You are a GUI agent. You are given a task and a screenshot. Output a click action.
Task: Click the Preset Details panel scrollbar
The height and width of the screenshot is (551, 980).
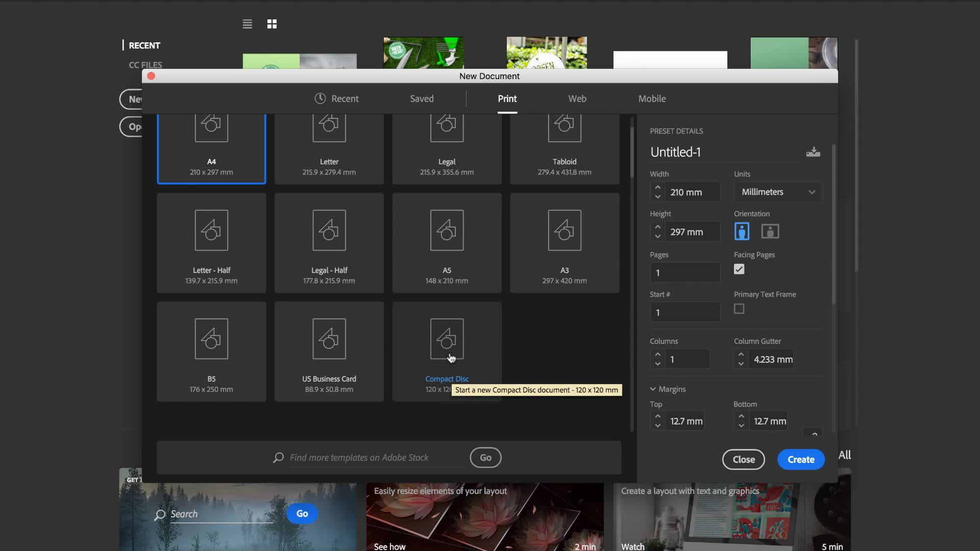click(x=834, y=224)
